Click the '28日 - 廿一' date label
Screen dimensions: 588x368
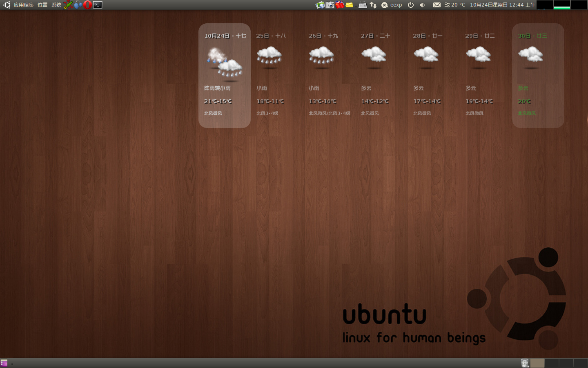pos(428,36)
